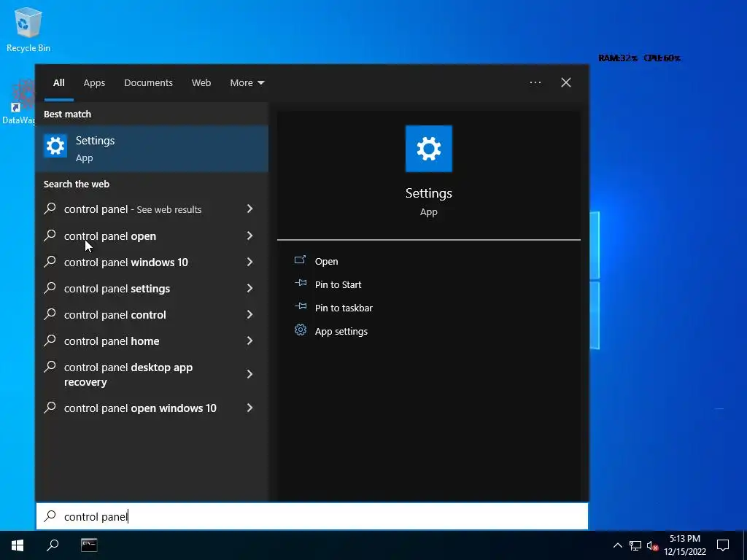Show hidden system tray icons
The image size is (747, 560).
click(x=617, y=545)
